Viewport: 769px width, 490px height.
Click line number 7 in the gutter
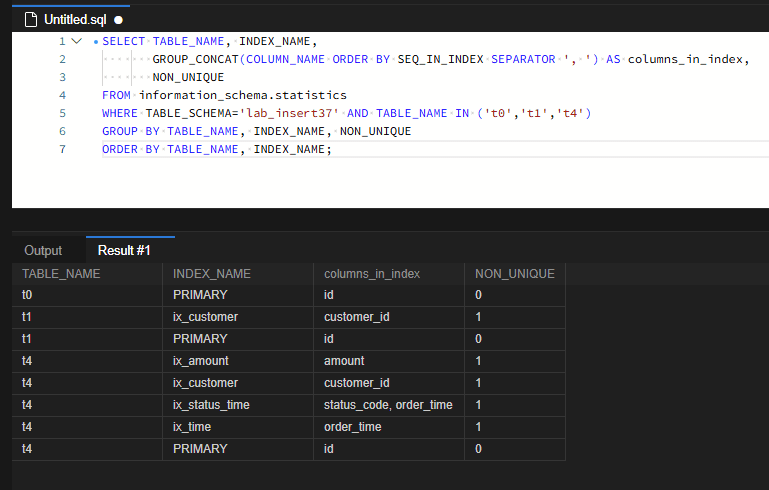[x=62, y=149]
